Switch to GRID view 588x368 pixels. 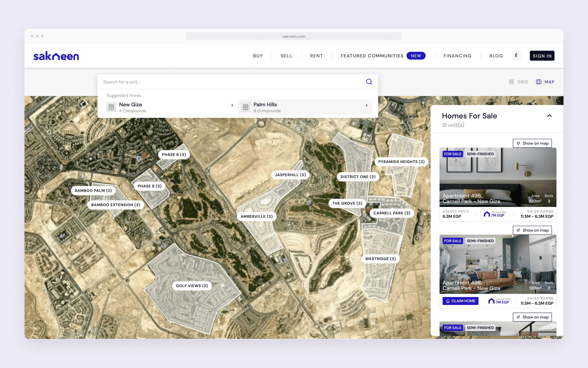click(519, 82)
